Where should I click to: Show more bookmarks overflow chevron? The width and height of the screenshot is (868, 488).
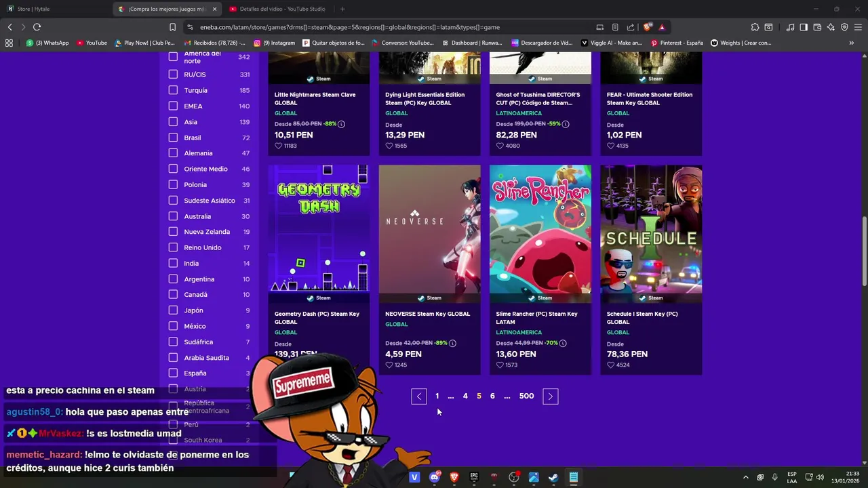tap(852, 43)
